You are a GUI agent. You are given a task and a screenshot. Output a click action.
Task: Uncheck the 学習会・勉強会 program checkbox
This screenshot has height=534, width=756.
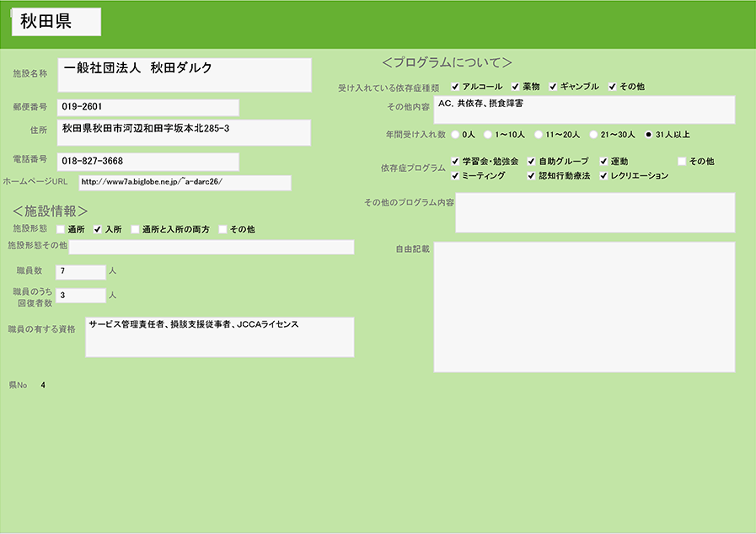point(455,161)
